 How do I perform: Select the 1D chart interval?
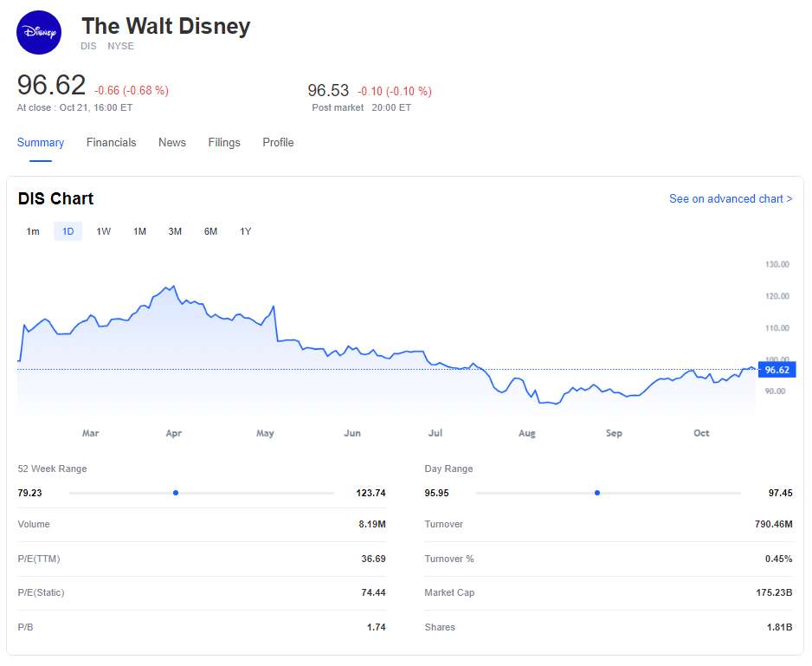coord(68,231)
